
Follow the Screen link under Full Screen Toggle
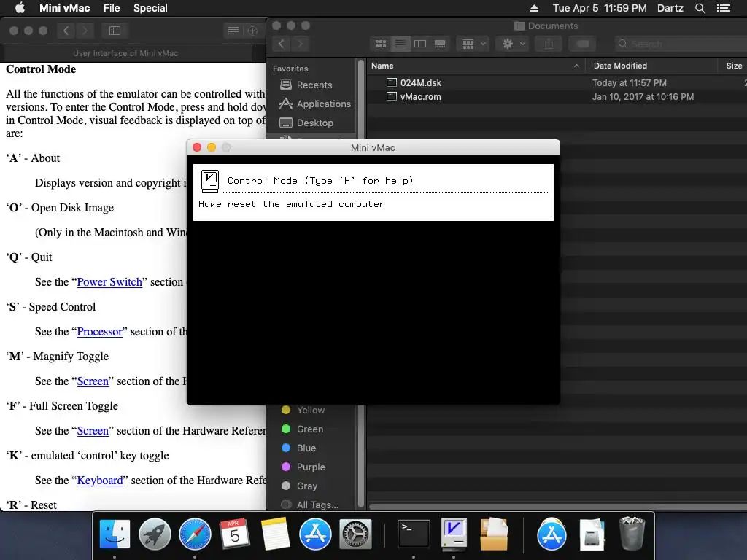(93, 430)
